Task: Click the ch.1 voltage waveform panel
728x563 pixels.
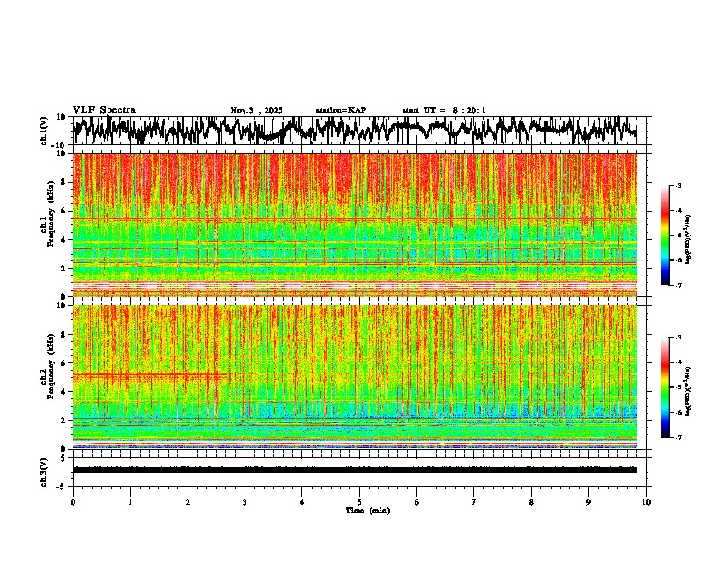Action: click(x=354, y=131)
